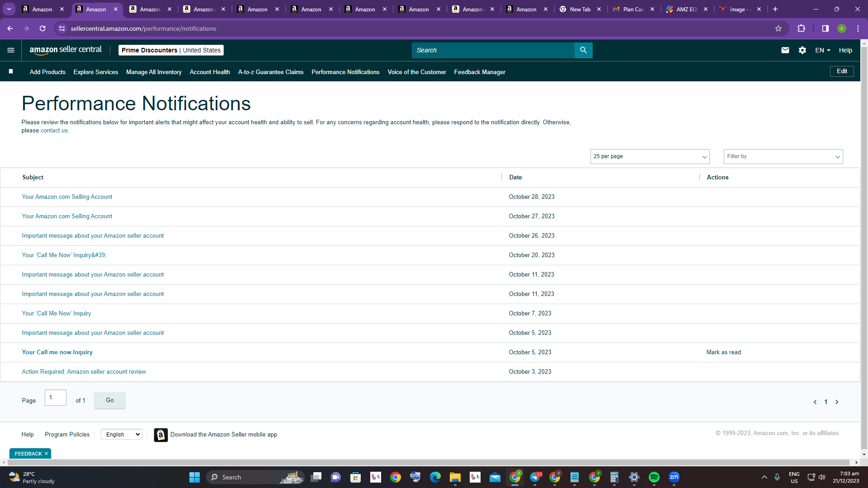Screen dimensions: 868x488
Task: Open Windows Start menu
Action: 195,477
